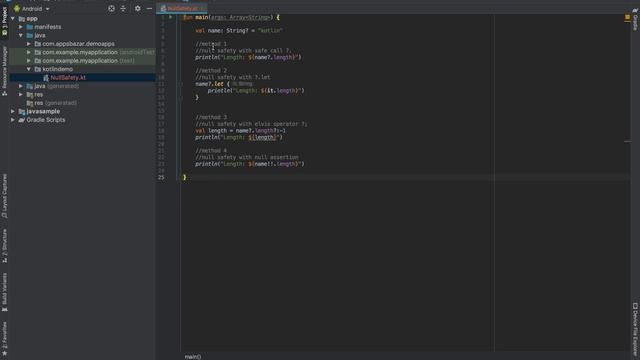Viewport: 640px width, 360px height.
Task: Click line number 25 in the gutter
Action: (161, 178)
